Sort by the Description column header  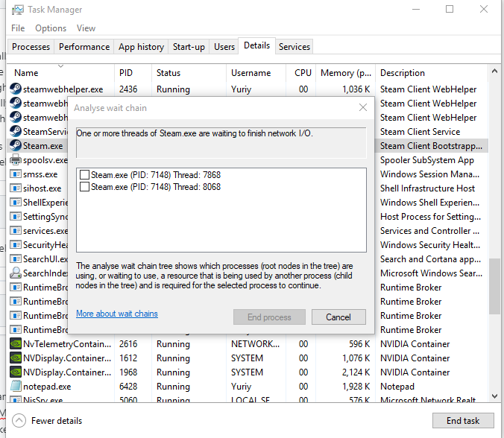click(432, 73)
